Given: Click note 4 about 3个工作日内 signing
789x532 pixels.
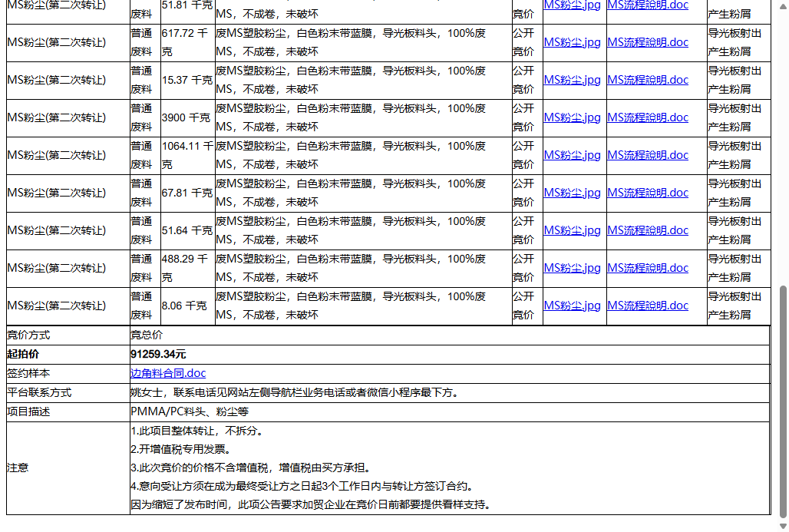Looking at the screenshot, I should tap(302, 487).
